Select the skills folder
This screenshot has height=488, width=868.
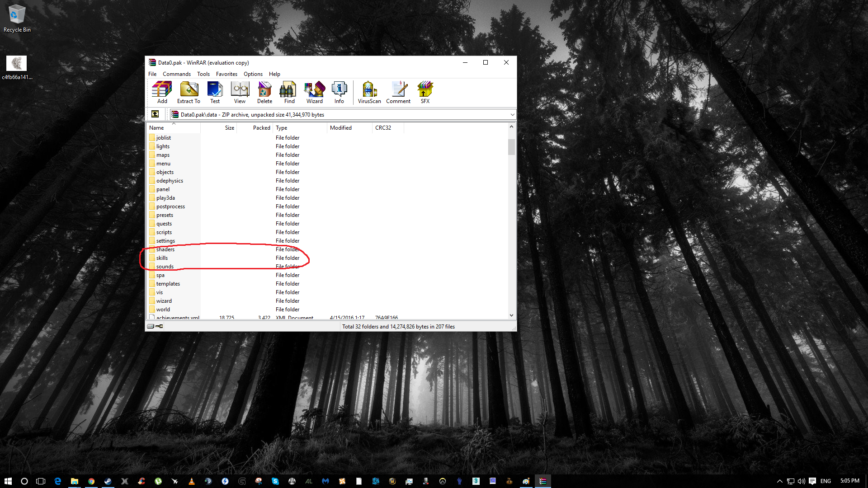coord(162,258)
